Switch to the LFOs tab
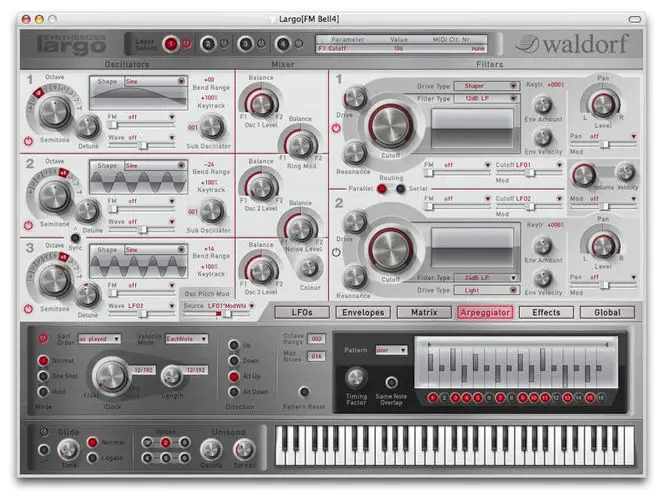The image size is (663, 500). 302,312
